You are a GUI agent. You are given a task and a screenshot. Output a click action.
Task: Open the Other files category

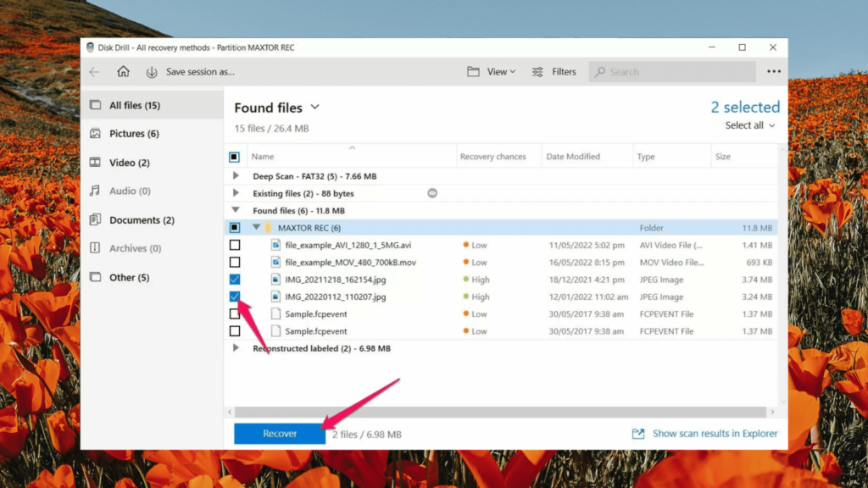127,277
